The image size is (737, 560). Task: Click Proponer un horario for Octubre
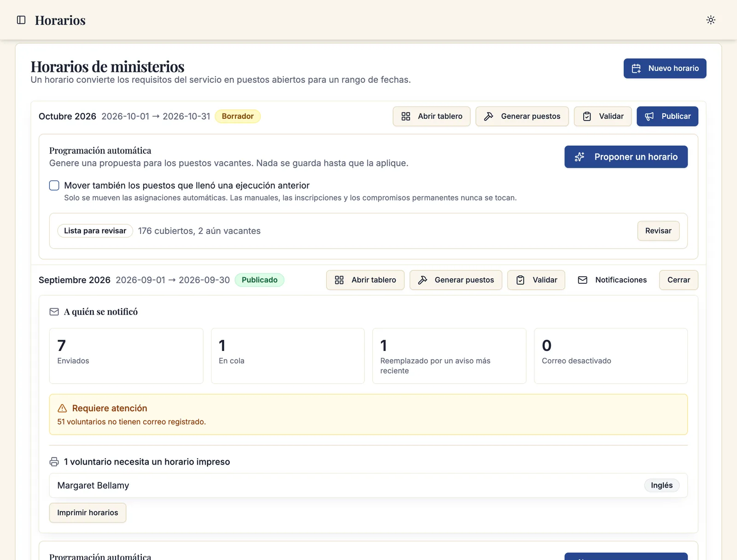(x=626, y=157)
